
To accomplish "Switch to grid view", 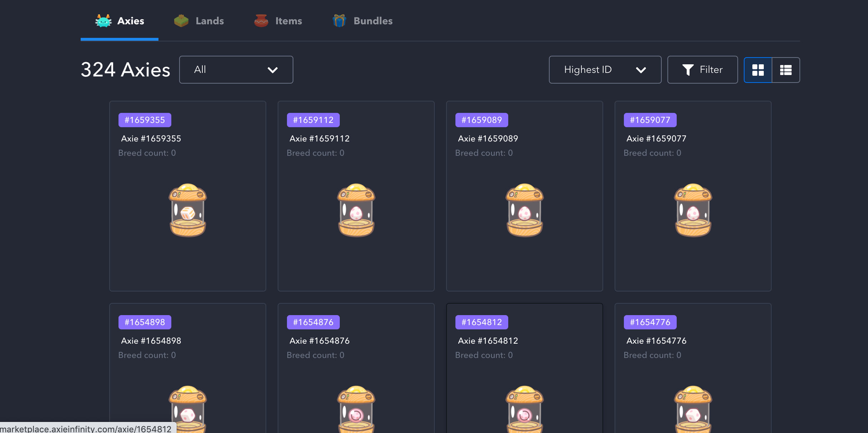I will tap(758, 70).
